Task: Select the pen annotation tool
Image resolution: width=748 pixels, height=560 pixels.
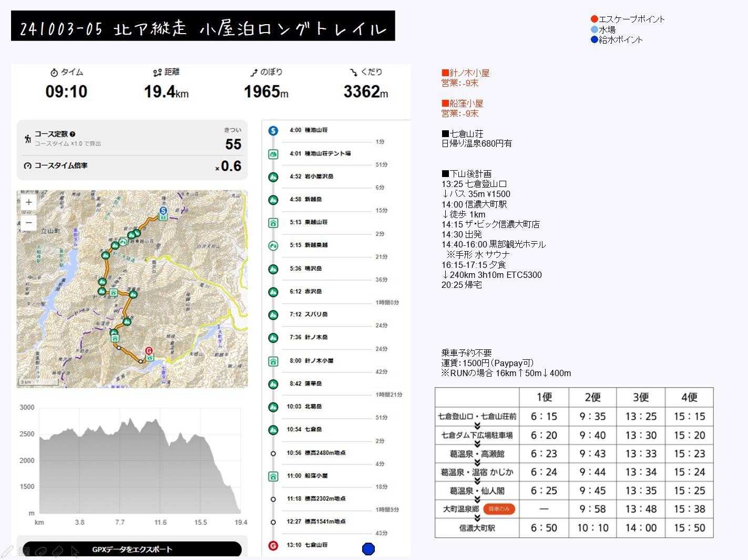Action: (x=7, y=551)
